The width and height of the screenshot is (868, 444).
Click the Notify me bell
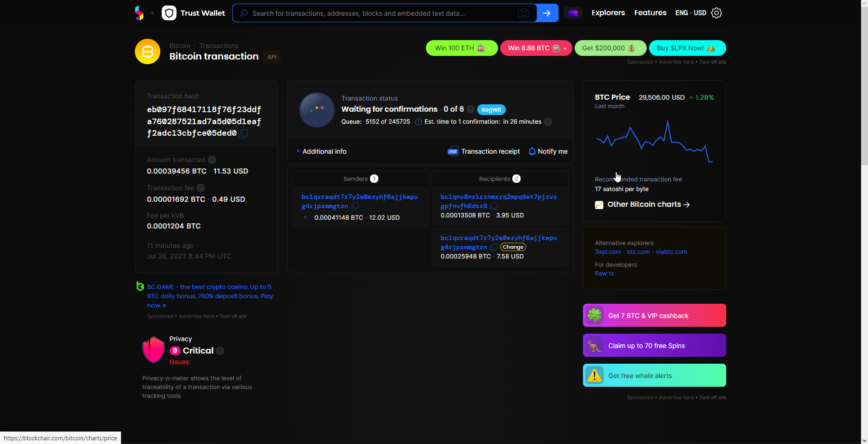click(x=548, y=151)
